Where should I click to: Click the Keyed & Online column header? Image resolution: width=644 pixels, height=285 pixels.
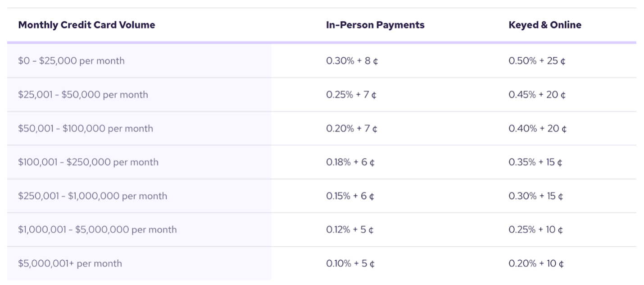(545, 25)
